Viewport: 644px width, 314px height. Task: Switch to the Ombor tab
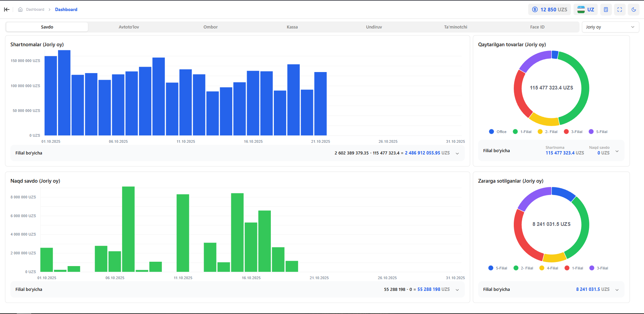[210, 27]
